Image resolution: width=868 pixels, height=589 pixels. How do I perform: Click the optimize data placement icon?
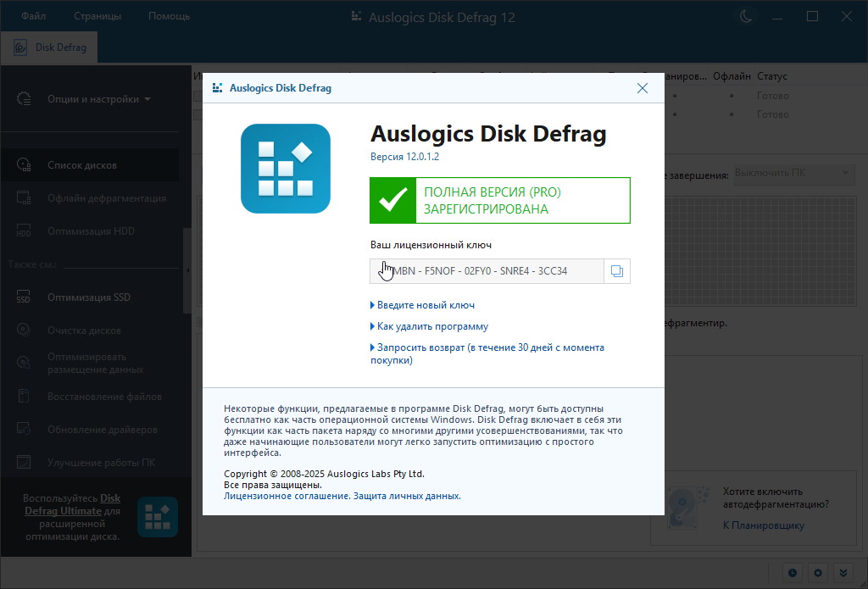pos(24,363)
